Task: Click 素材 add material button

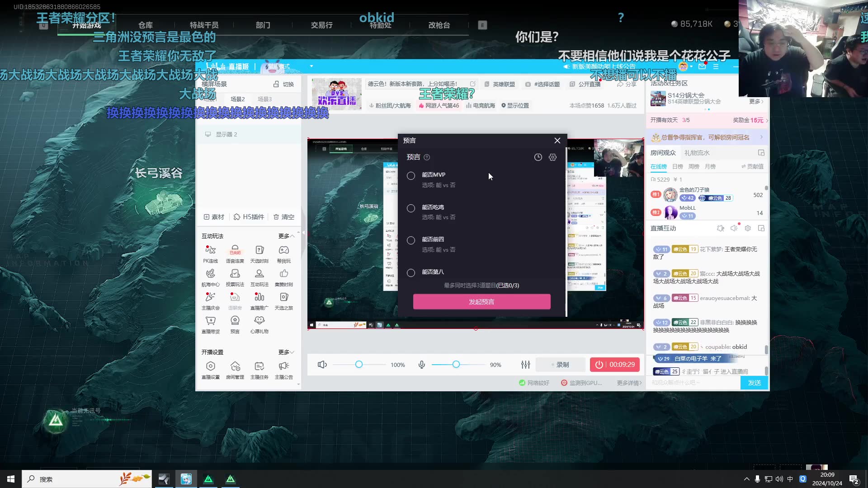Action: click(214, 217)
